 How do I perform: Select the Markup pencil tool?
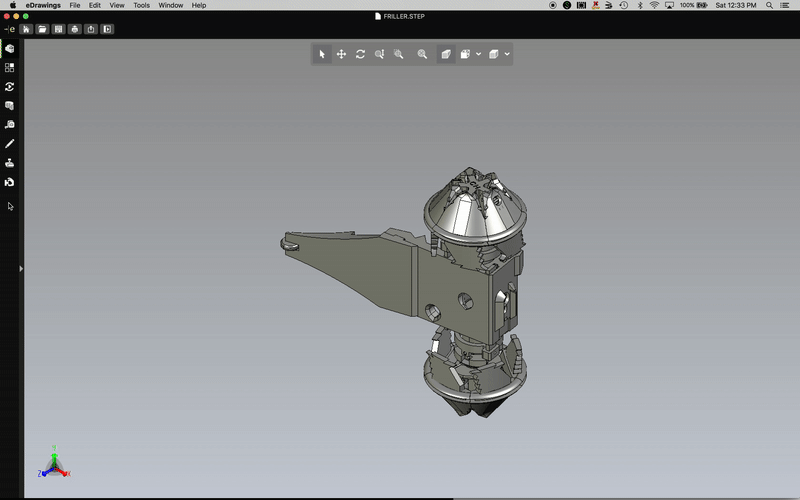[x=10, y=144]
